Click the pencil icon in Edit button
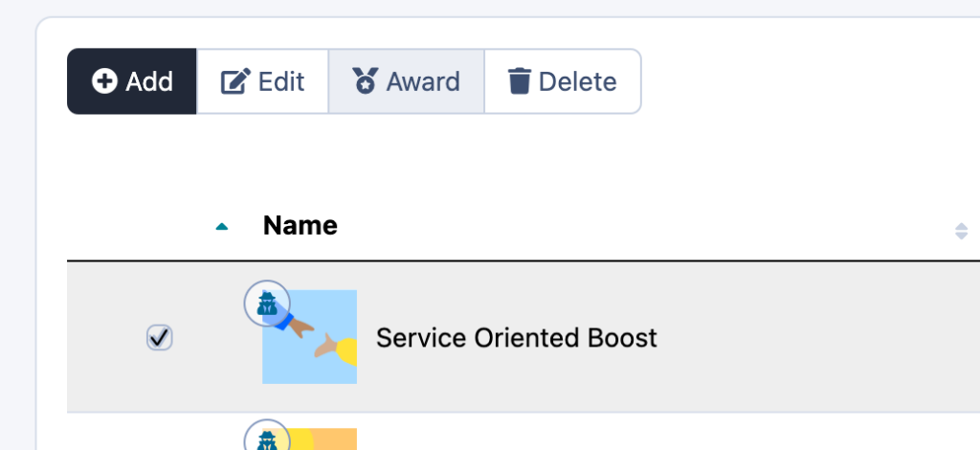 point(234,81)
